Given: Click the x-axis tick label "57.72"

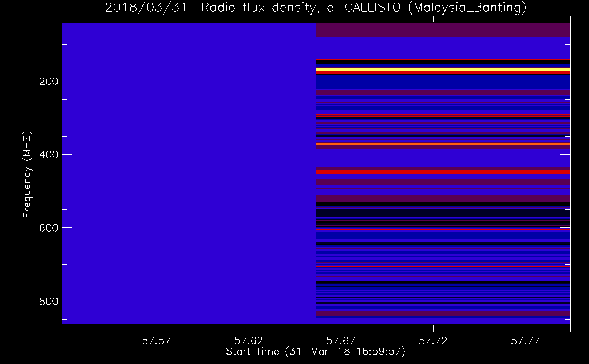Looking at the screenshot, I should click(433, 341).
